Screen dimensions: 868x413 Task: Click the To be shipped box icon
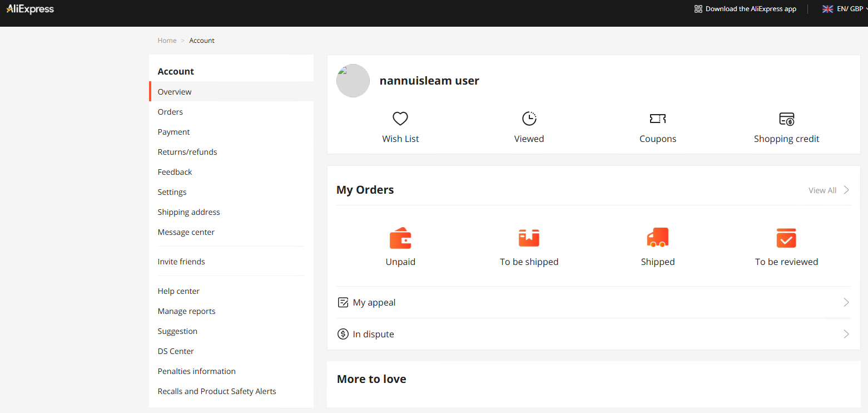click(529, 238)
